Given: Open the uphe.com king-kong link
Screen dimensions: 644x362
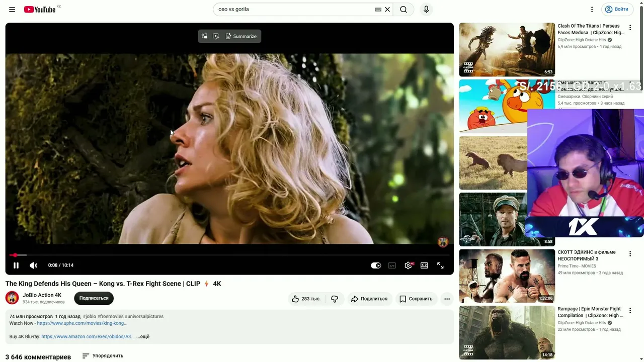Looking at the screenshot, I should [82, 323].
